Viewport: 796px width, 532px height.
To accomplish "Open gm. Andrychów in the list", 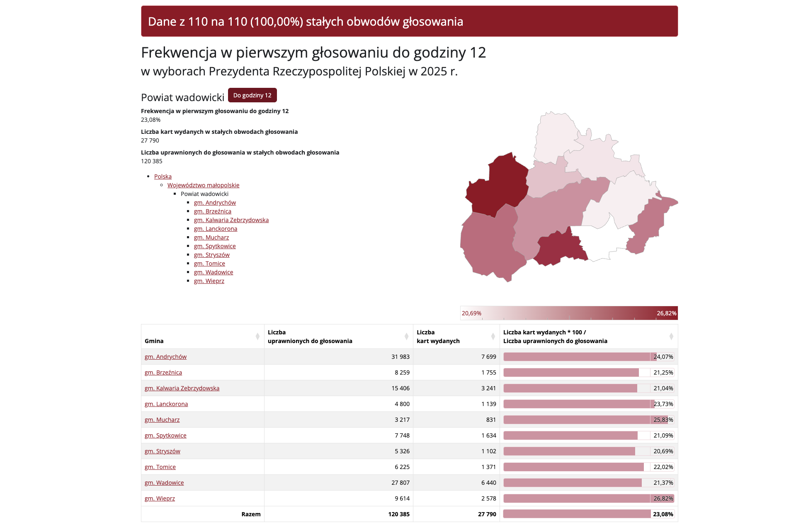I will (x=215, y=203).
